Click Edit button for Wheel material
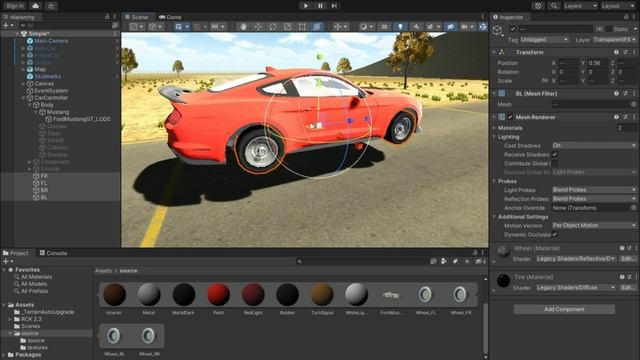640x360 pixels. 628,259
